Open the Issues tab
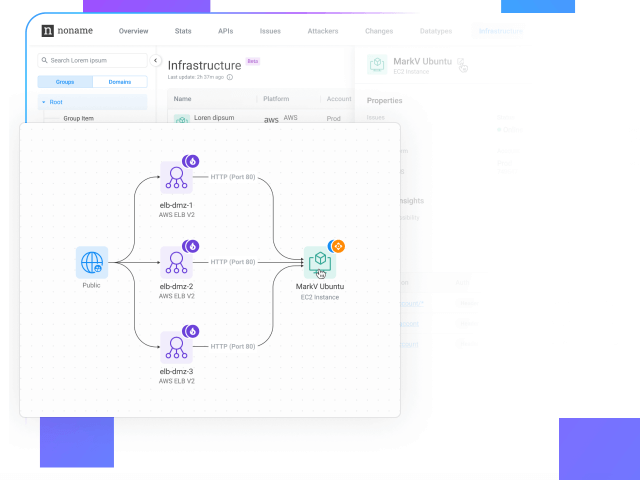 coord(270,31)
